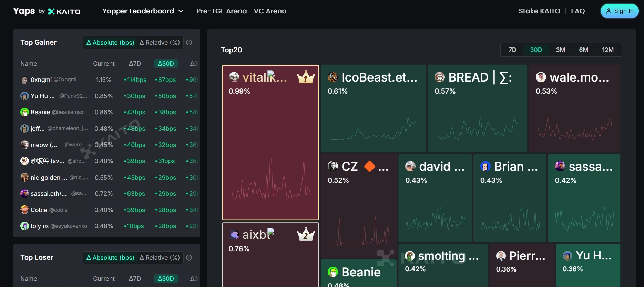
Task: Open the Yapper Leaderboard dropdown
Action: pyautogui.click(x=143, y=11)
